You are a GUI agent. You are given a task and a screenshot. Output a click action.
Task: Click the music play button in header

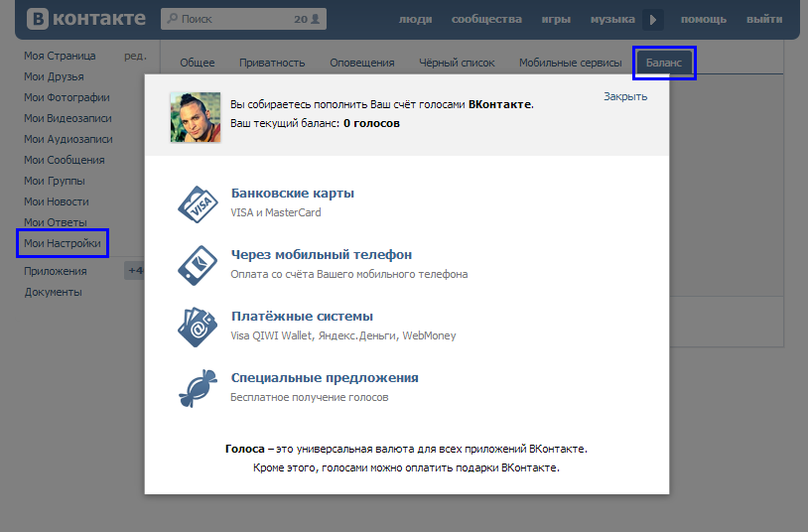coord(653,20)
